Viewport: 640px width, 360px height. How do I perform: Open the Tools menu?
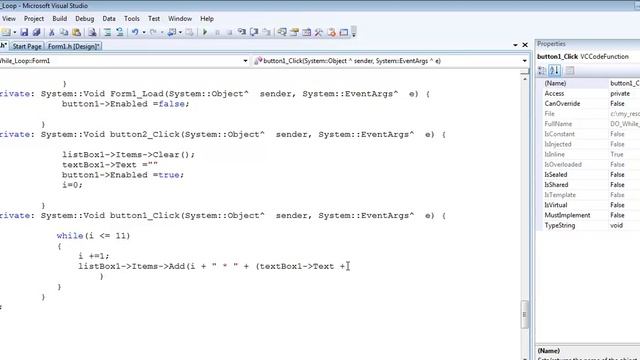tap(132, 19)
